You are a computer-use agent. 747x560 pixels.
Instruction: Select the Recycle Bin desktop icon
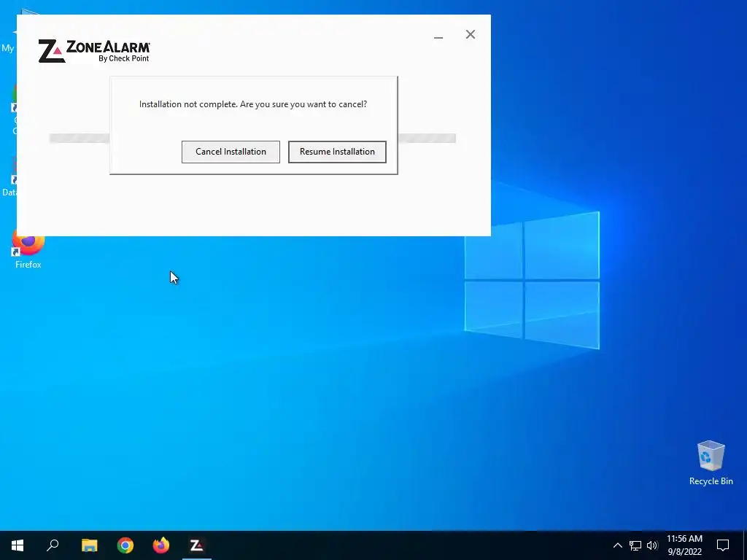click(x=711, y=463)
